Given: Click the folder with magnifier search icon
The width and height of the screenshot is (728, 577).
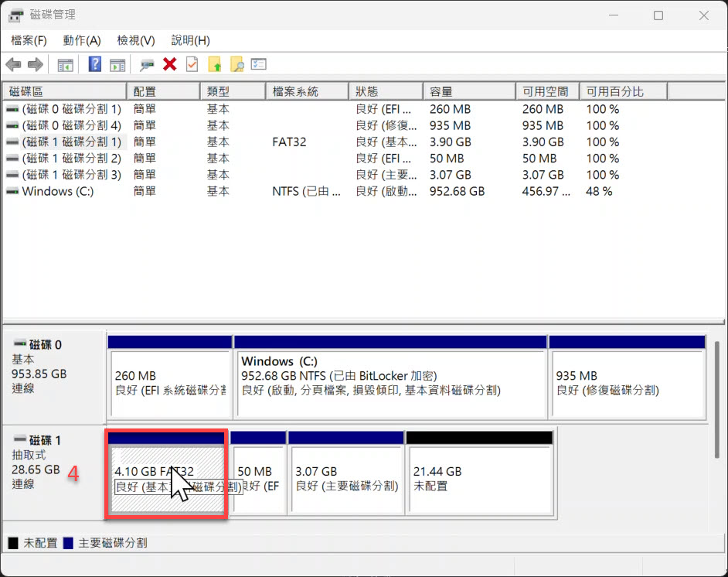Looking at the screenshot, I should (x=236, y=65).
